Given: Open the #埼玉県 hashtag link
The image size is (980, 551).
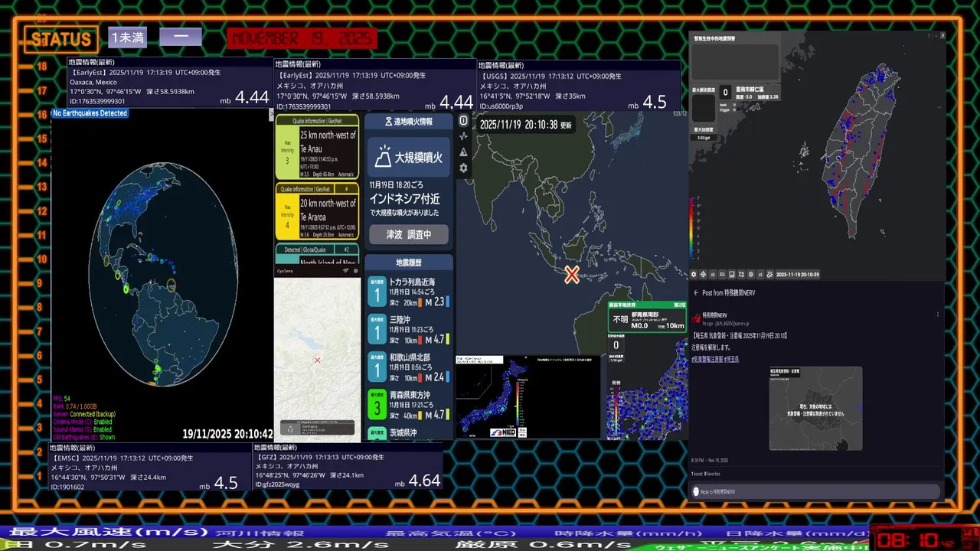Looking at the screenshot, I should point(731,359).
